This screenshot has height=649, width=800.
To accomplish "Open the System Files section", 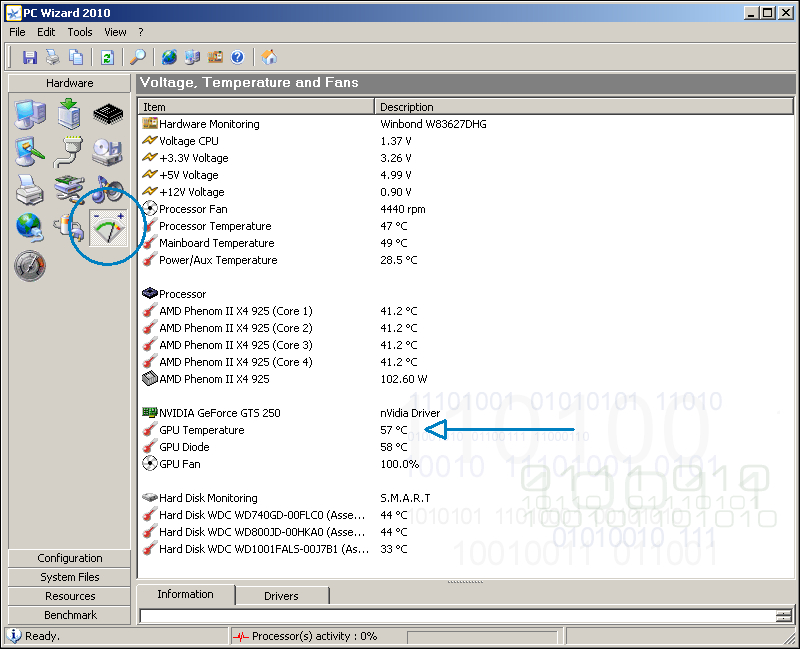I will click(69, 577).
